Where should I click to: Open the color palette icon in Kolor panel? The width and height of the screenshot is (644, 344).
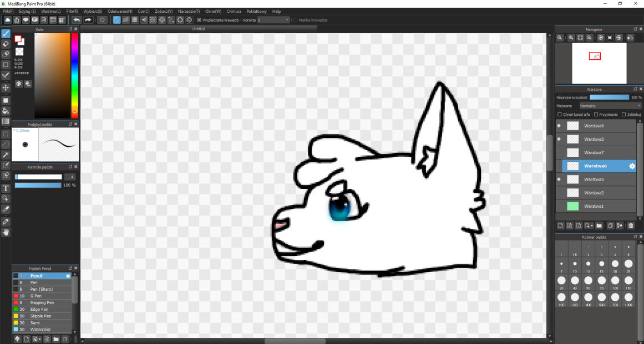[x=19, y=84]
